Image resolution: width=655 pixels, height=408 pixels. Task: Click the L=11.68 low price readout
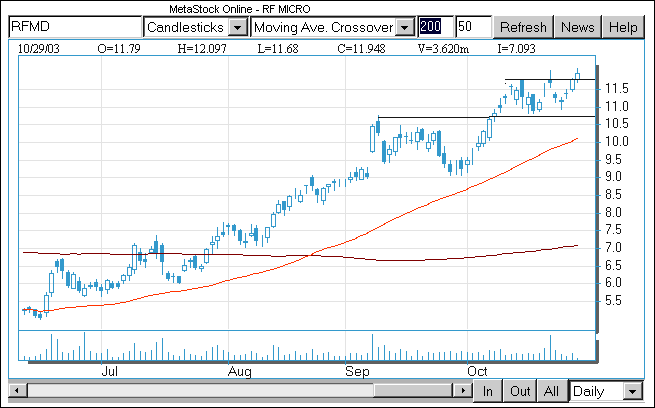(278, 49)
